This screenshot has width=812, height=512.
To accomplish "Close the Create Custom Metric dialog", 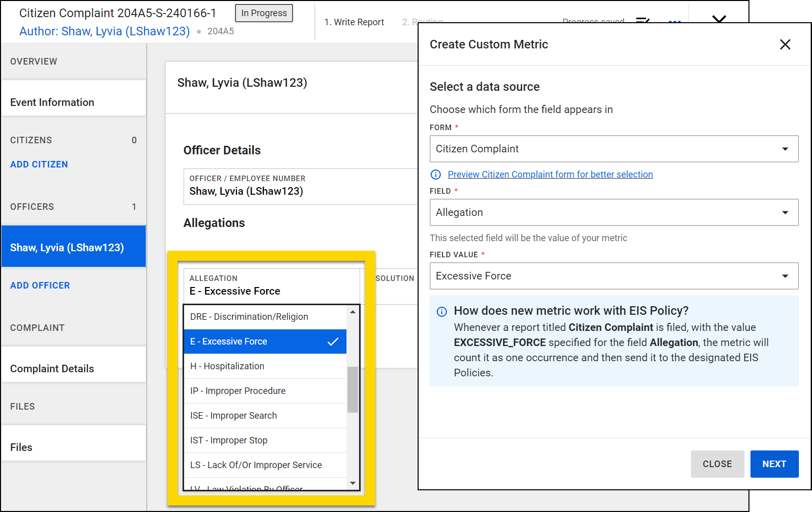I will click(785, 44).
